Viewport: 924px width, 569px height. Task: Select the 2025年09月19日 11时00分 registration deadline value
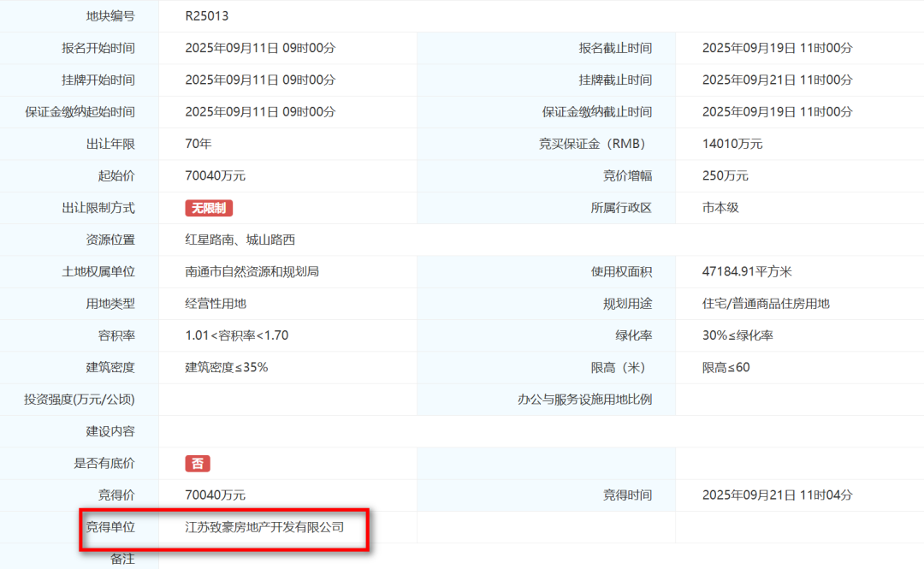tap(777, 48)
